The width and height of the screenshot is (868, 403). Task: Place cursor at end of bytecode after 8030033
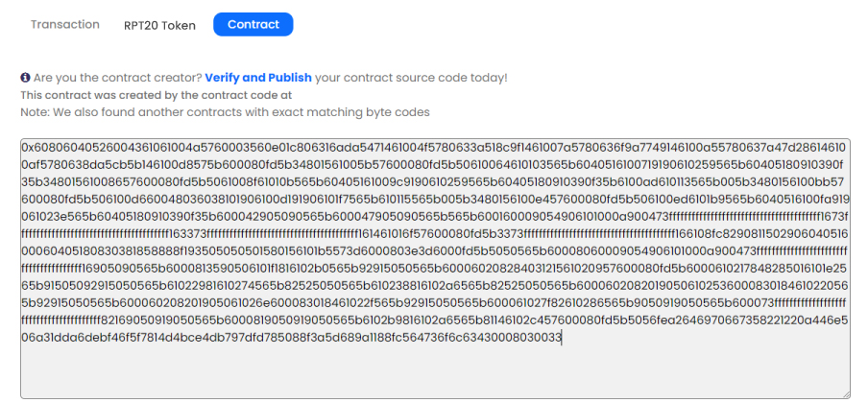pyautogui.click(x=562, y=337)
